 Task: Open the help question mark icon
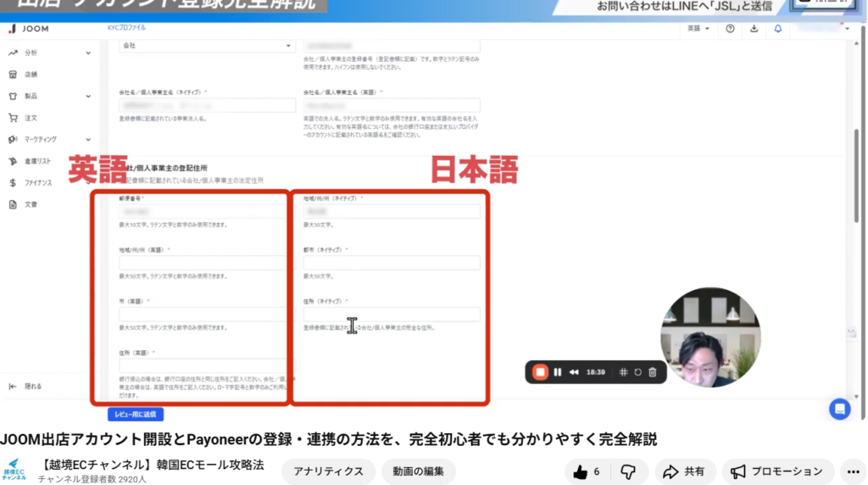click(731, 29)
